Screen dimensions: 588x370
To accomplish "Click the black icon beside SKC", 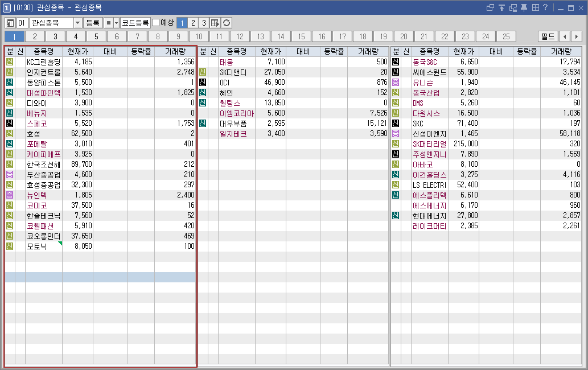I will tap(396, 124).
